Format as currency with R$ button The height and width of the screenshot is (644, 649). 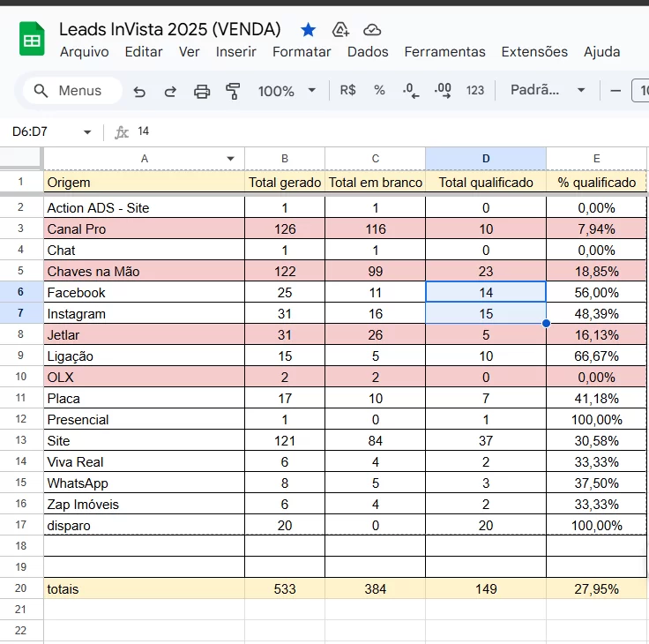click(x=347, y=91)
